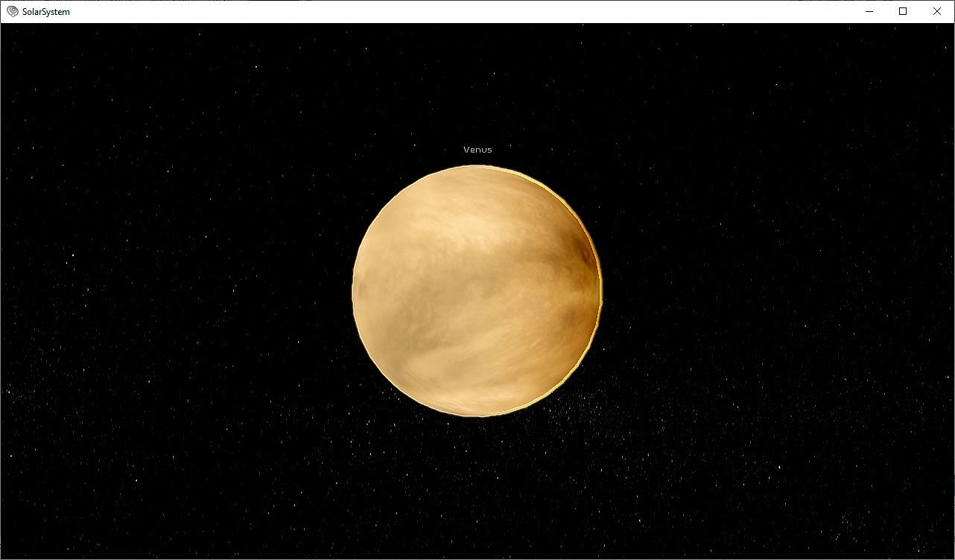Click the SolarSystem window title text
955x560 pixels.
46,12
